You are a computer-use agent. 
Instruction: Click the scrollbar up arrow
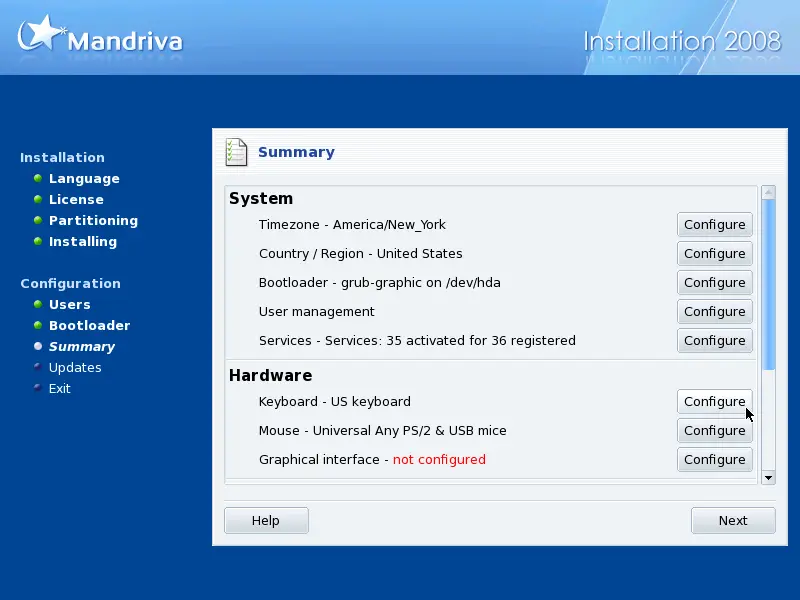tap(768, 192)
